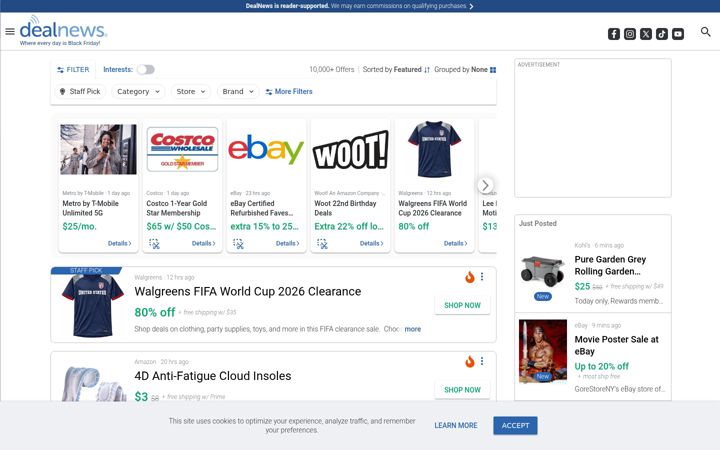Accept the cookie notice
Image resolution: width=720 pixels, height=450 pixels.
point(515,426)
